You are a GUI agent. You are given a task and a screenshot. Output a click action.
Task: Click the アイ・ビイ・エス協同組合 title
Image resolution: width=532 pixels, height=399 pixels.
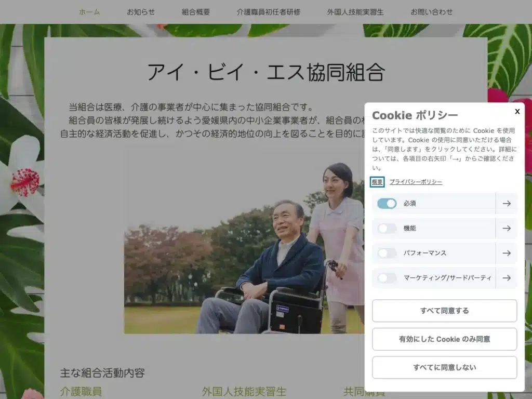266,72
